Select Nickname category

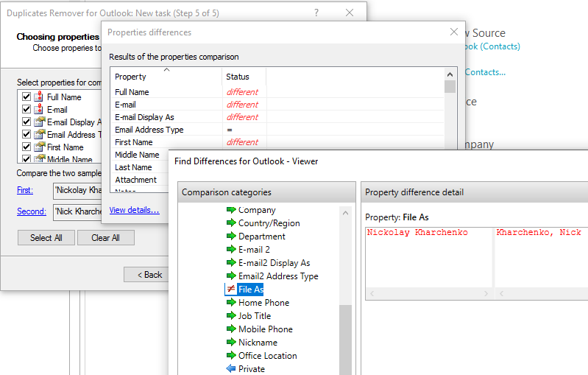(258, 343)
